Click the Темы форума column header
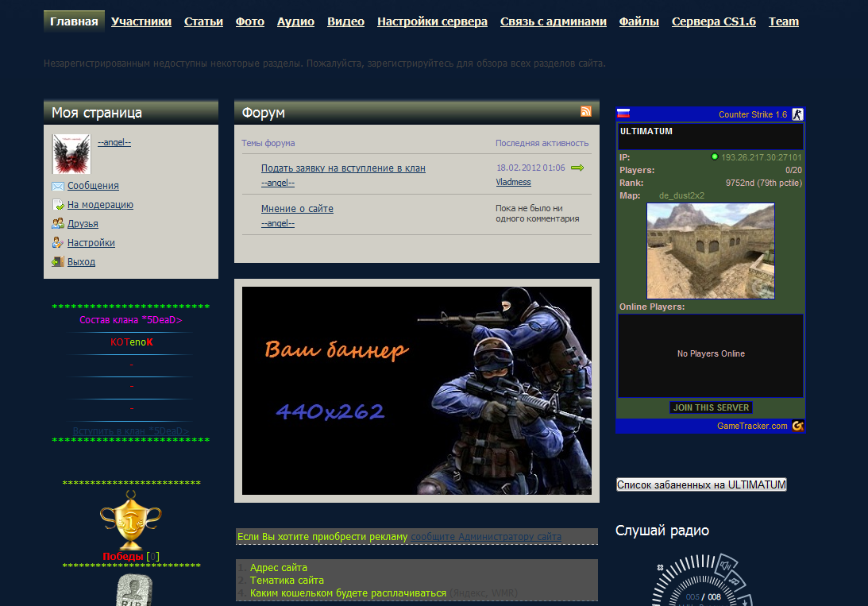The height and width of the screenshot is (606, 868). [x=268, y=143]
